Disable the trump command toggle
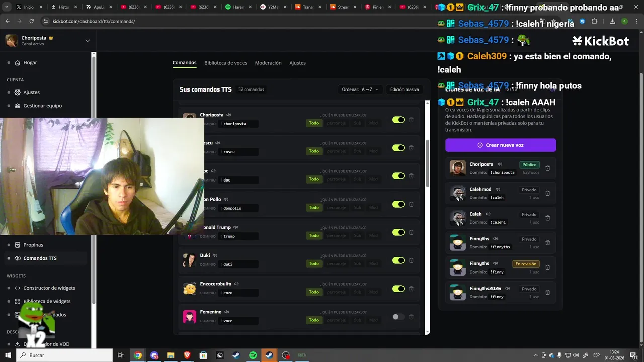Screen dimensions: 644x362 pos(398,232)
